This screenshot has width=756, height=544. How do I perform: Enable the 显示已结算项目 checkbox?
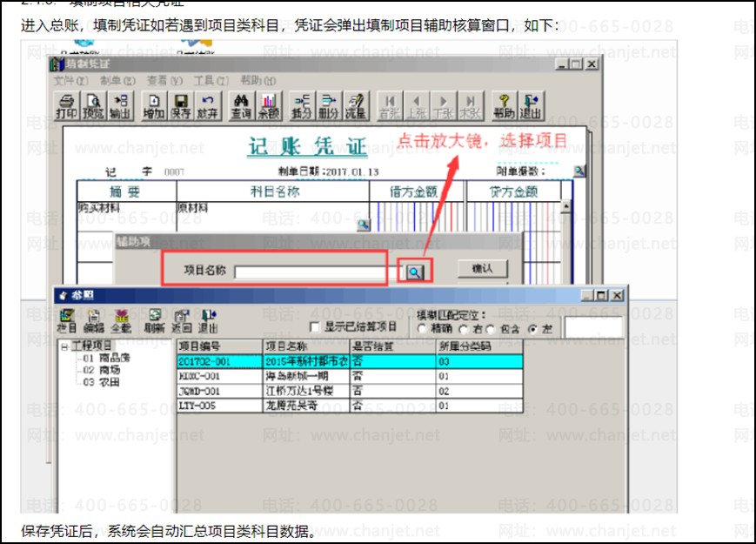coord(314,327)
